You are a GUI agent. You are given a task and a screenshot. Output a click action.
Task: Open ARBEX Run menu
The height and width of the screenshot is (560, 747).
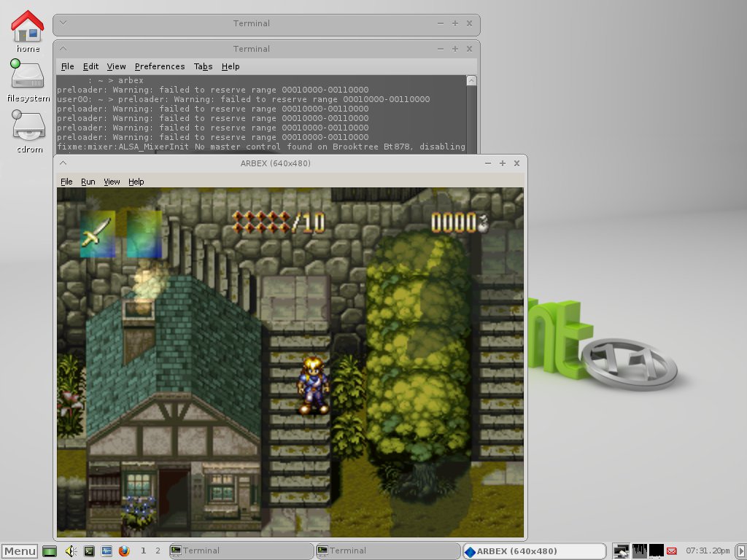pyautogui.click(x=88, y=182)
